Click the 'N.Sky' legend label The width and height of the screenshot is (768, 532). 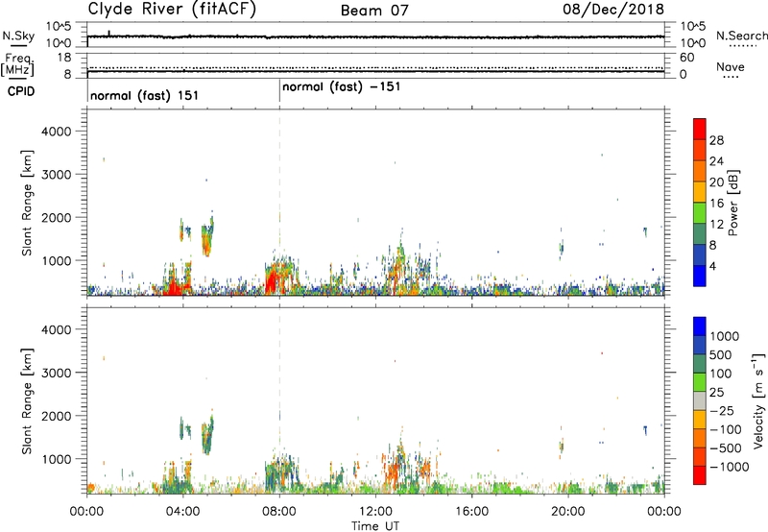coord(18,36)
